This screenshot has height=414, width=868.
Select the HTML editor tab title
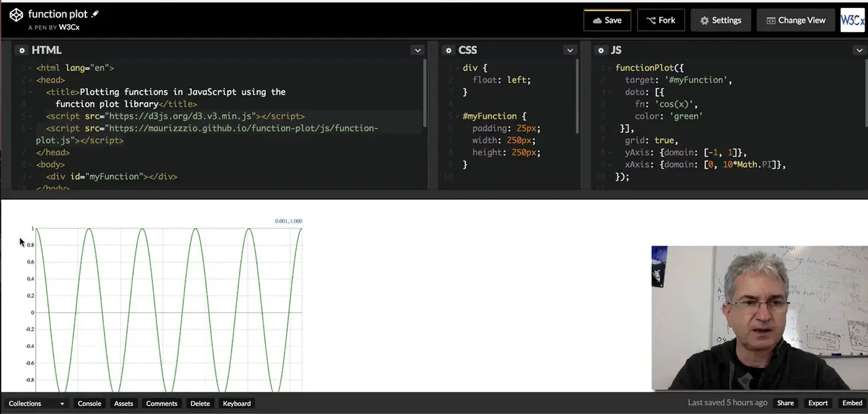(x=46, y=50)
